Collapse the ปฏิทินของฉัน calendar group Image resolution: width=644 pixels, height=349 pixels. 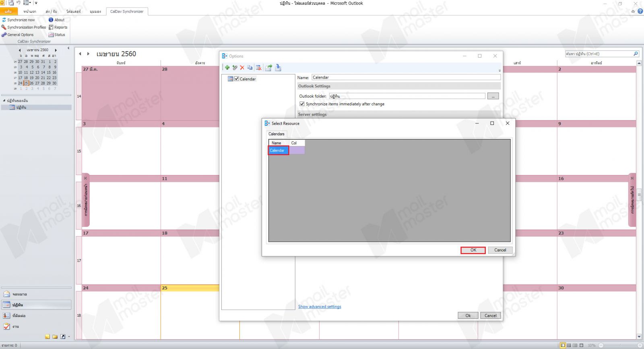4,100
